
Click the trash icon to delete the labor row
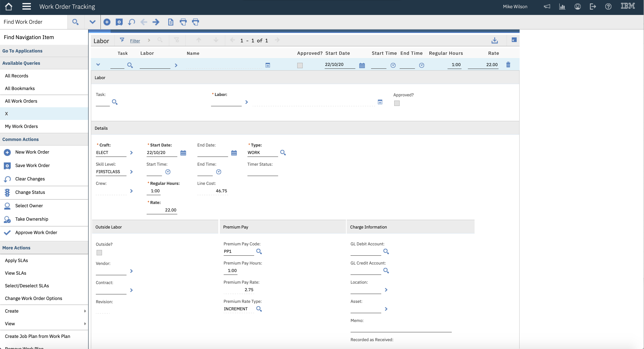tap(508, 65)
